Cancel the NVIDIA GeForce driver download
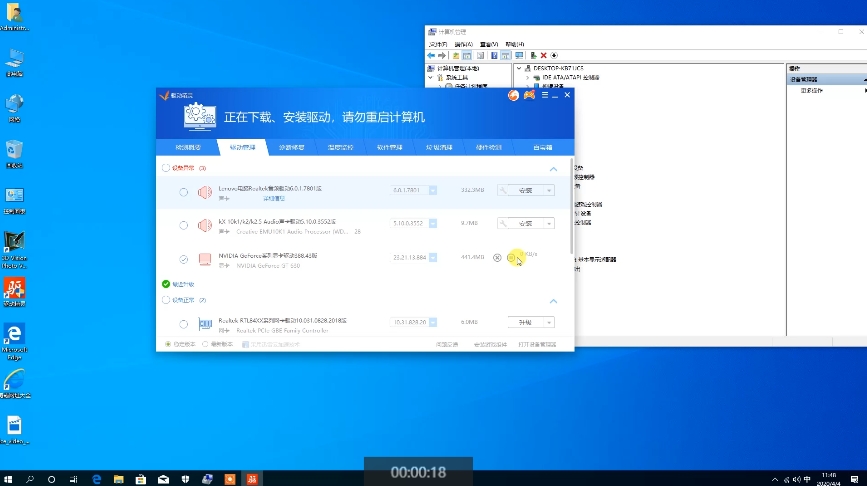Screen dimensions: 867x486 tap(497, 258)
